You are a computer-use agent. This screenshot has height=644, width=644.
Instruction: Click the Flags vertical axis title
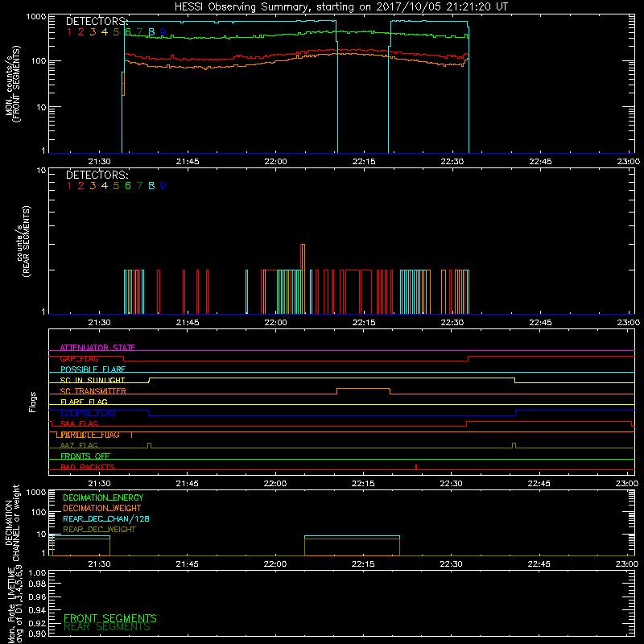[32, 402]
